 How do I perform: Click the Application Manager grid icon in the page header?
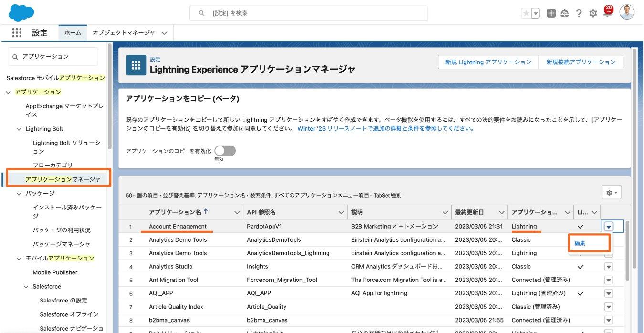coord(136,65)
